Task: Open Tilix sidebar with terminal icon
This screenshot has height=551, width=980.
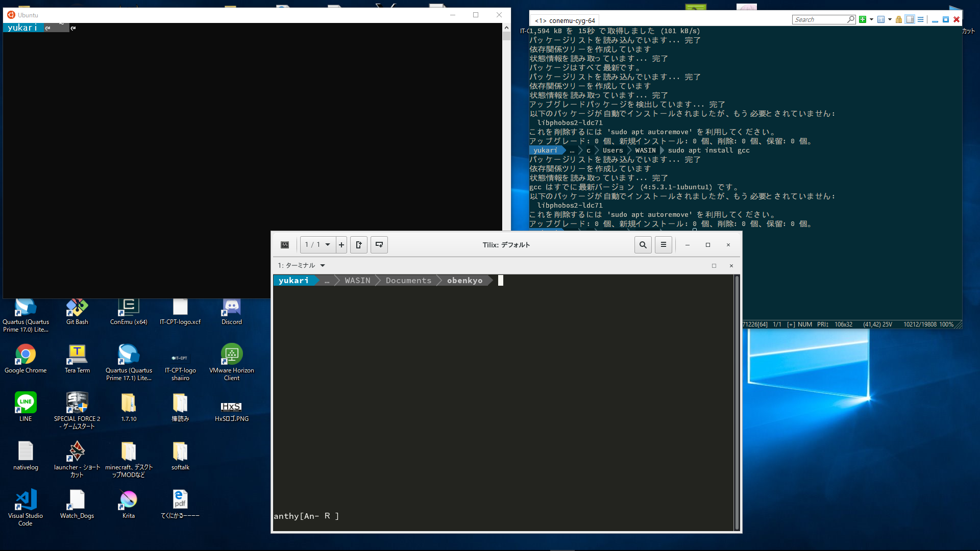Action: (x=285, y=245)
